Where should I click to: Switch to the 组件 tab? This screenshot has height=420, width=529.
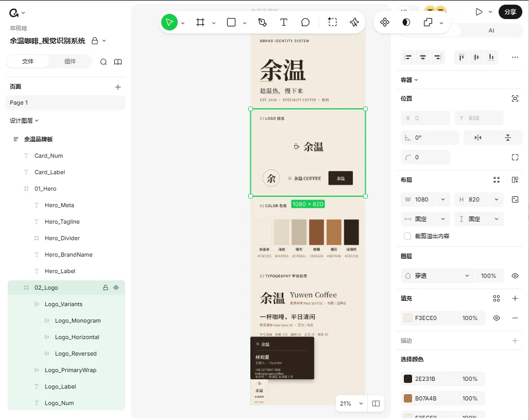point(70,61)
